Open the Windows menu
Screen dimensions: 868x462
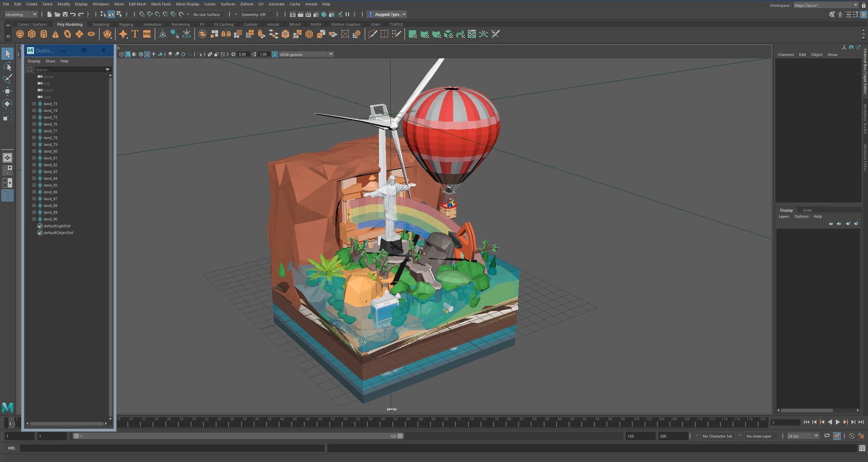point(101,4)
